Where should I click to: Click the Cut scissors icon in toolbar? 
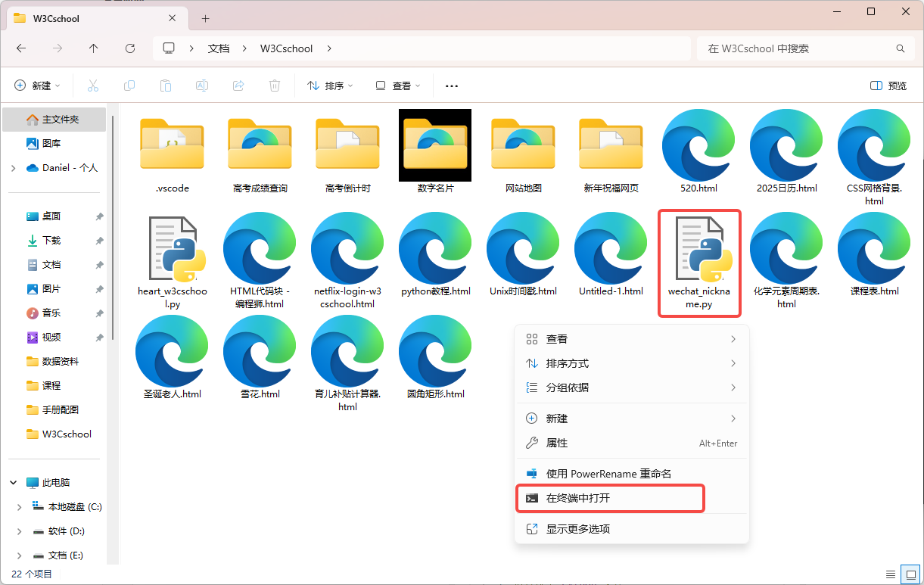click(x=93, y=86)
